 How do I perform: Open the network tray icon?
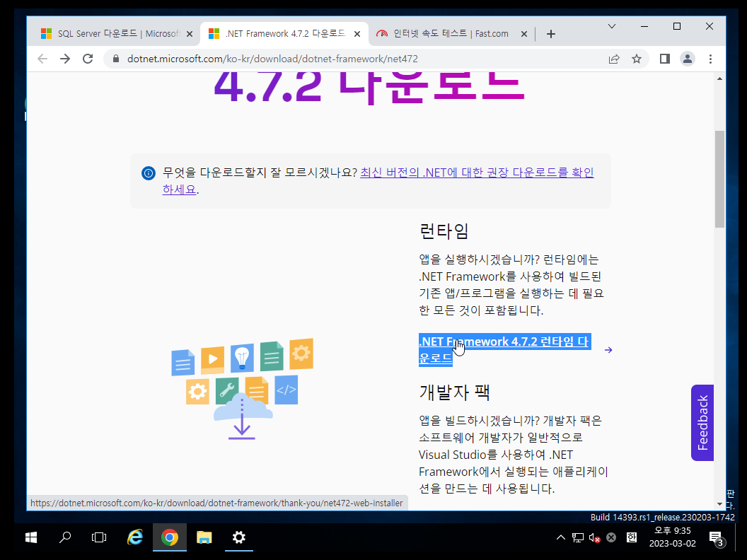[578, 537]
